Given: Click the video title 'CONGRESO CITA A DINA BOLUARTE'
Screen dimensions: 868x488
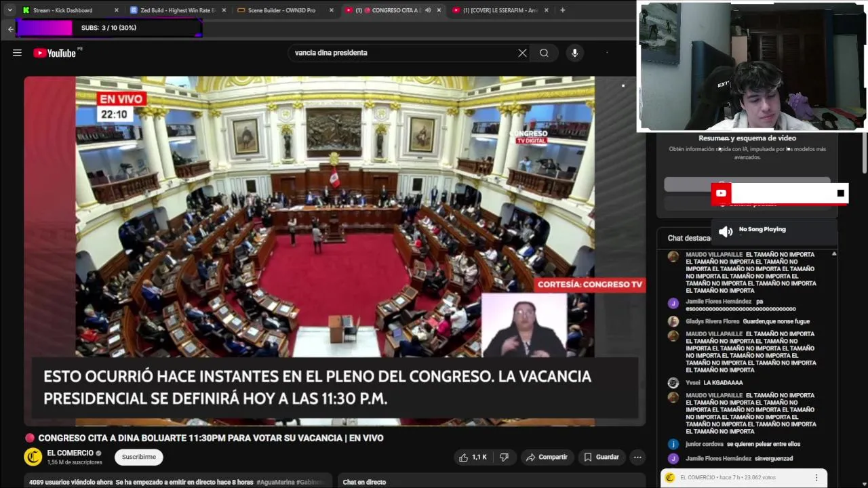Looking at the screenshot, I should pyautogui.click(x=211, y=439).
